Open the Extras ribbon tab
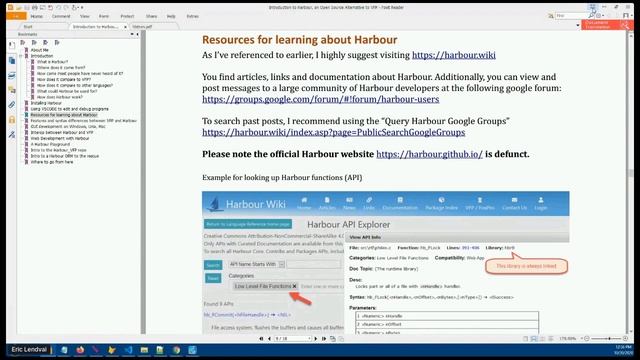 click(192, 16)
